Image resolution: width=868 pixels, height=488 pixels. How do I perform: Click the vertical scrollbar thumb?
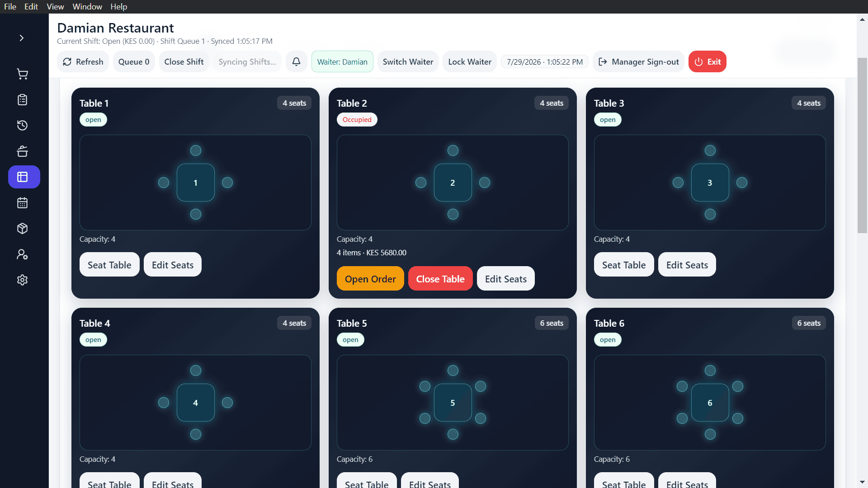pos(862,145)
